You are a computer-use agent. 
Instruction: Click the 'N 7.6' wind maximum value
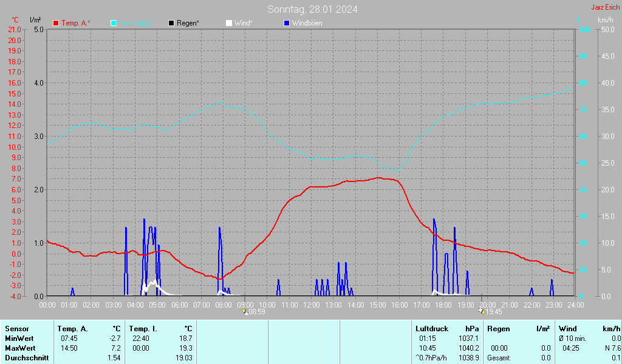point(613,348)
